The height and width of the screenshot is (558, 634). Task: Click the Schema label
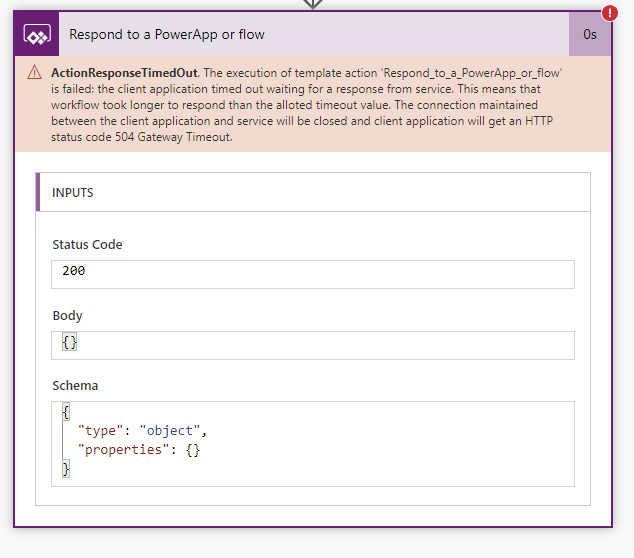click(75, 386)
